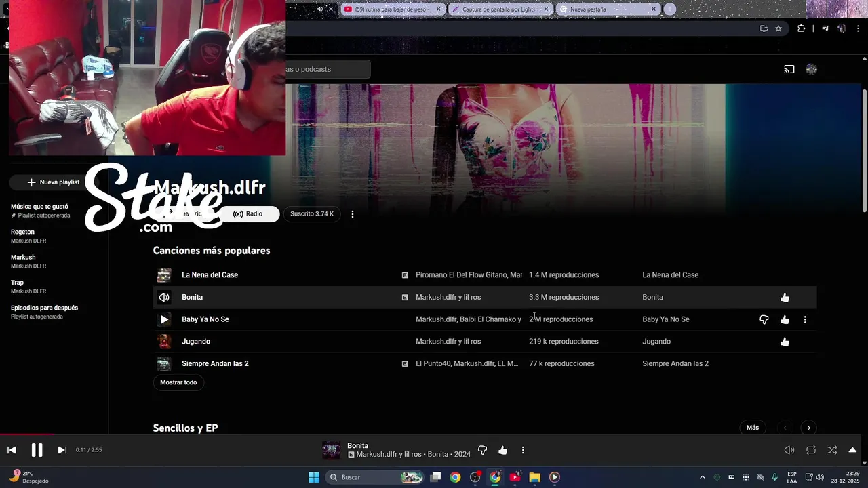Click 219 k reproducciones text

click(x=564, y=342)
